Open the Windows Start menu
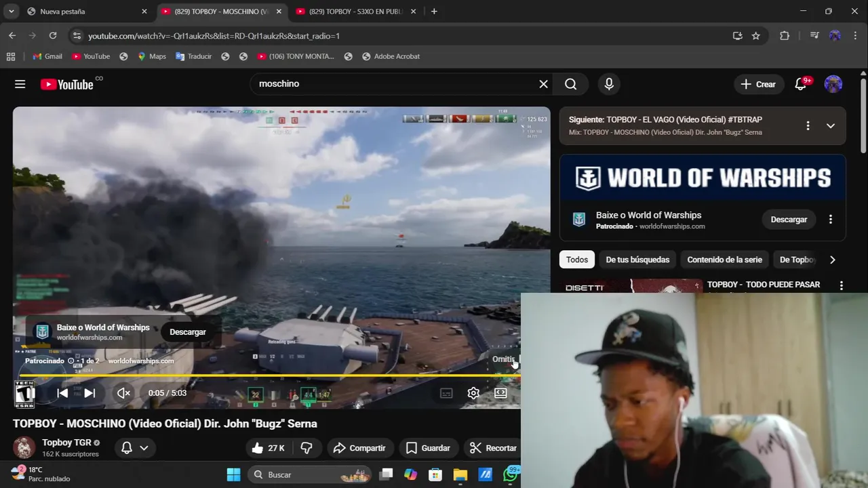 (233, 474)
